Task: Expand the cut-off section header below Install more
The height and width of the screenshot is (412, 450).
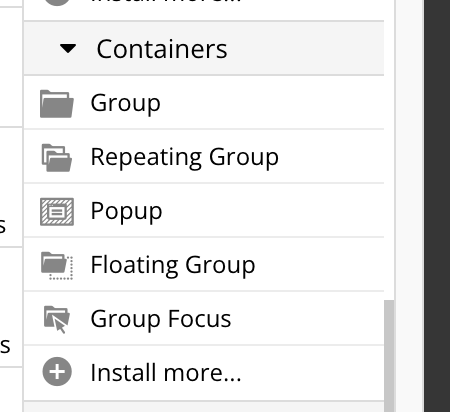Action: 204,407
